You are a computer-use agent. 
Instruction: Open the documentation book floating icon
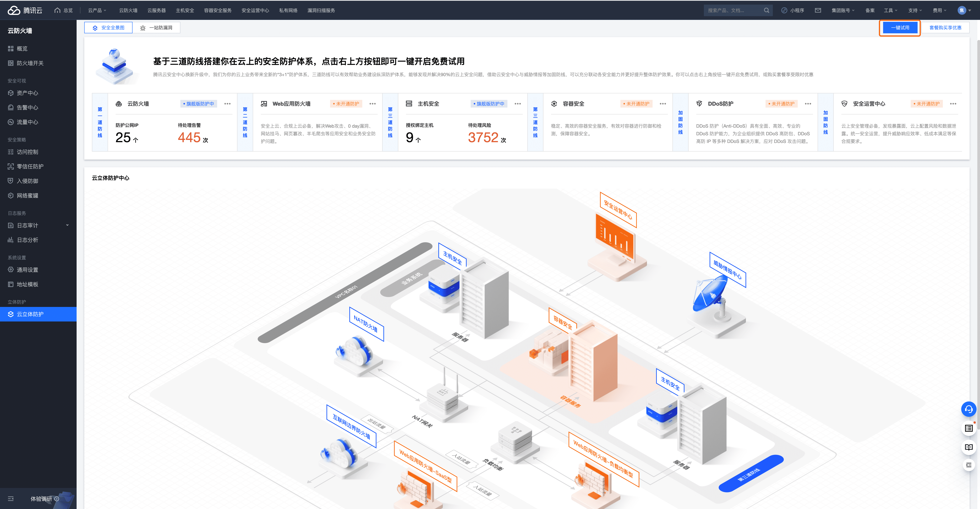tap(969, 447)
